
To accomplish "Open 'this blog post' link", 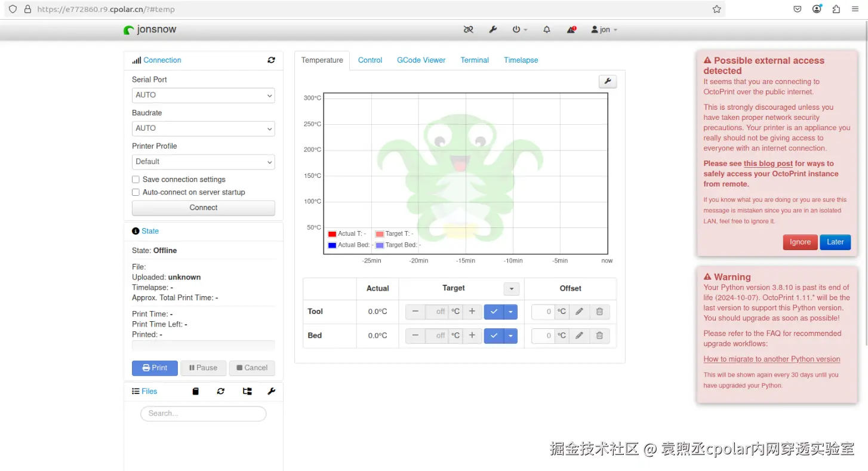I will point(768,164).
